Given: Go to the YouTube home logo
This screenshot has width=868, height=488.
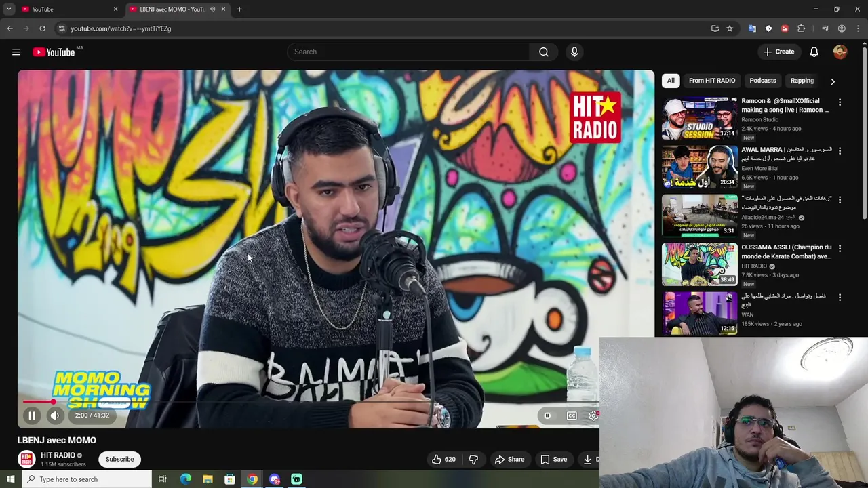Looking at the screenshot, I should 54,52.
